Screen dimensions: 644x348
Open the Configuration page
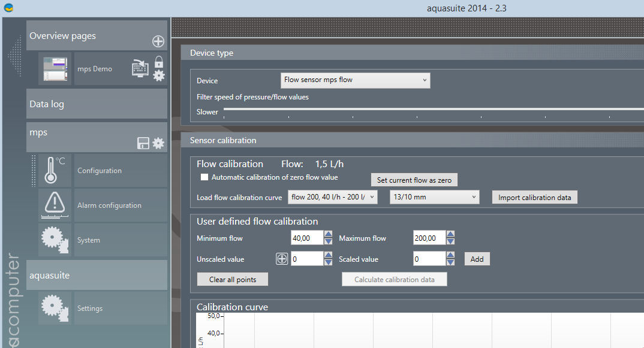point(121,170)
